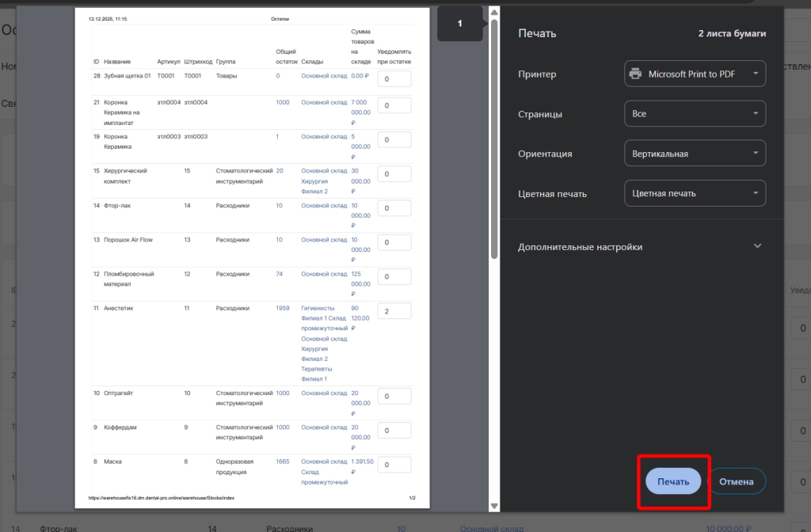Click the notify field in the Зубная щетка 01 row
The width and height of the screenshot is (811, 532).
point(394,79)
